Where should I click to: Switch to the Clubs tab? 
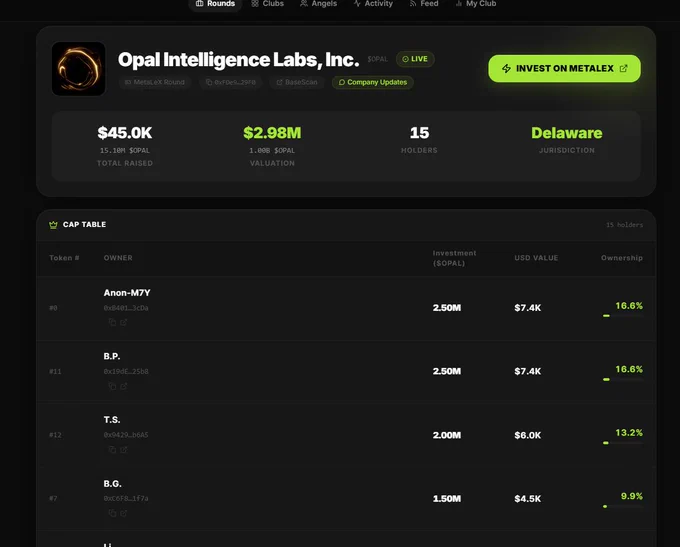point(268,4)
